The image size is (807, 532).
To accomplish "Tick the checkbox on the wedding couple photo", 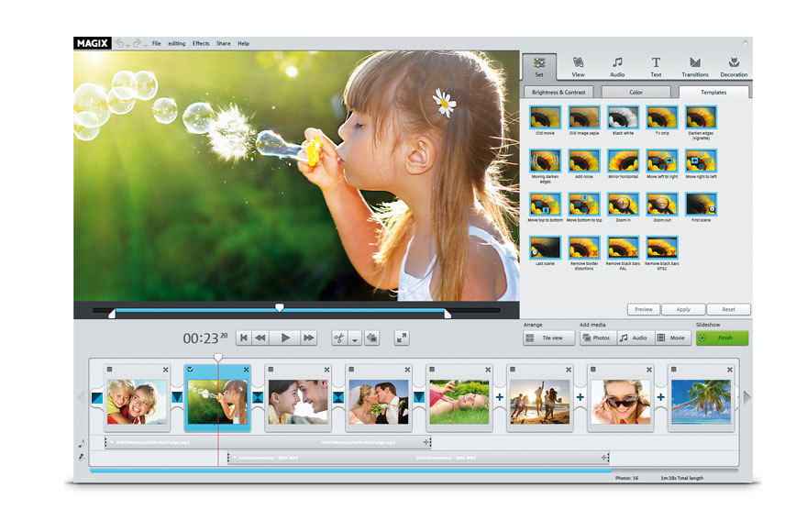I will (x=352, y=370).
